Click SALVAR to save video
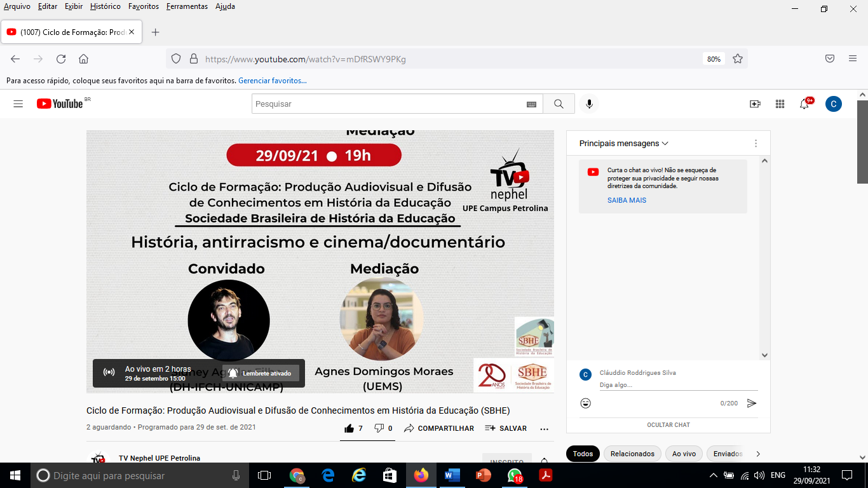868x488 pixels. point(506,428)
